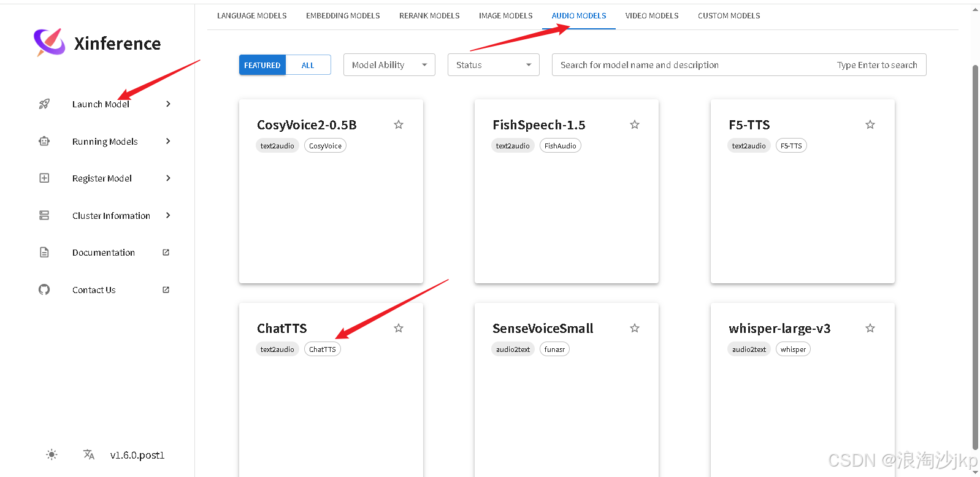Click the F5-TTS tag chip
Screen dimensions: 980x477
pyautogui.click(x=791, y=145)
